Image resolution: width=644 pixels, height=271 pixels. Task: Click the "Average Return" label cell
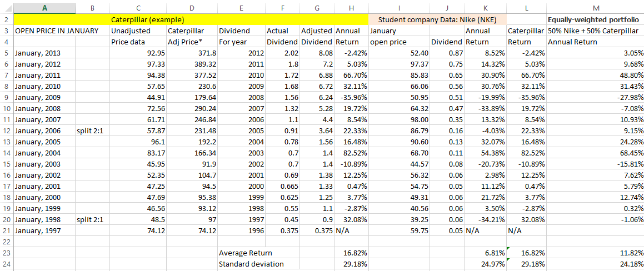pos(244,253)
